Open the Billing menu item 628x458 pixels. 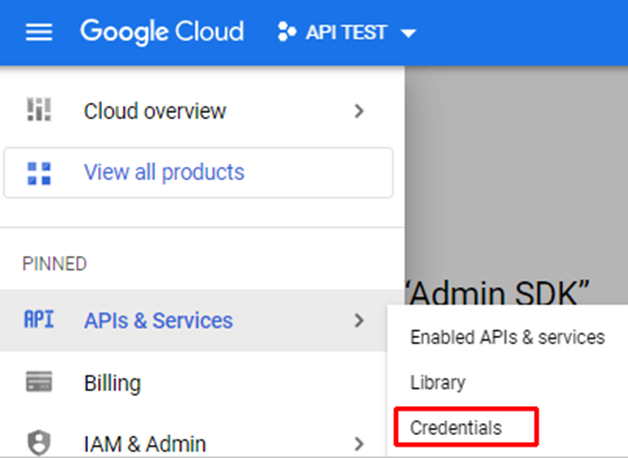point(112,383)
